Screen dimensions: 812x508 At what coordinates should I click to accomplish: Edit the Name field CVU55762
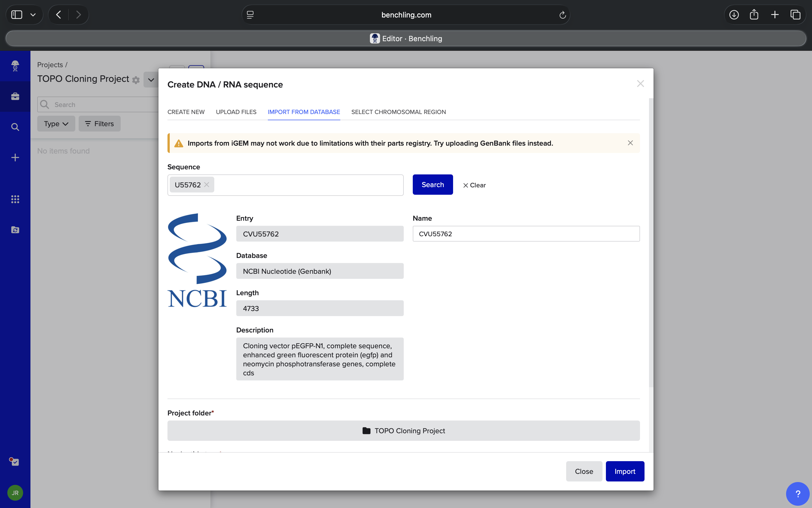526,234
